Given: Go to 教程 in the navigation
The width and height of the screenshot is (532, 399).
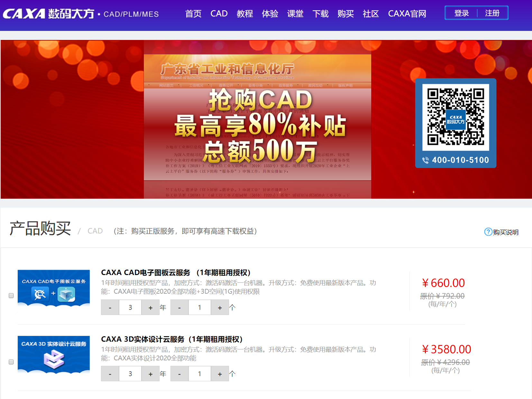Looking at the screenshot, I should (x=245, y=14).
